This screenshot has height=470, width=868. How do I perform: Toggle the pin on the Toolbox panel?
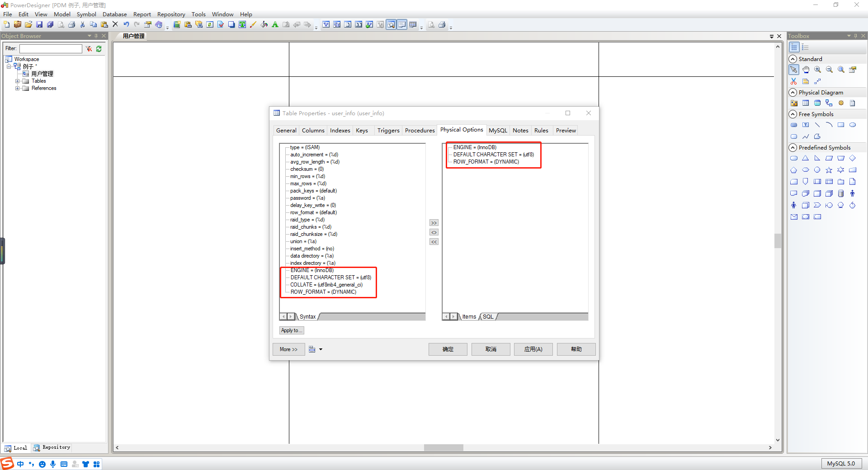click(x=856, y=36)
